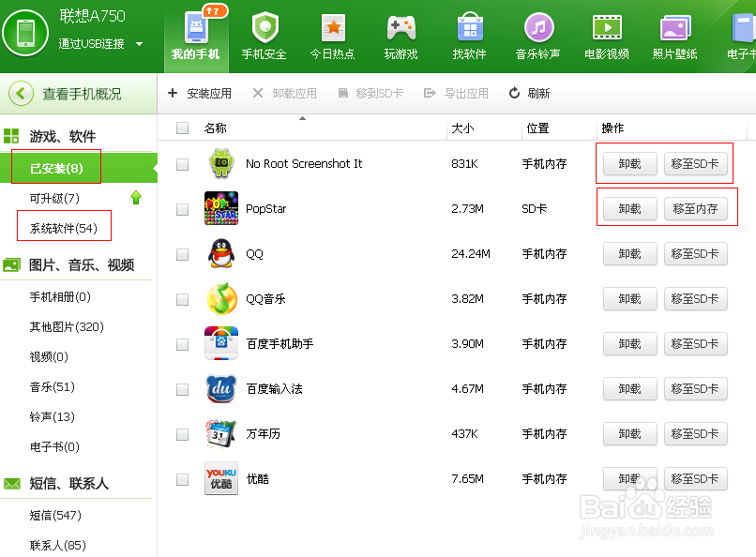Viewport: 756px width, 557px height.
Task: Open the 通过USB连接 connection dropdown arrow
Action: 140,44
